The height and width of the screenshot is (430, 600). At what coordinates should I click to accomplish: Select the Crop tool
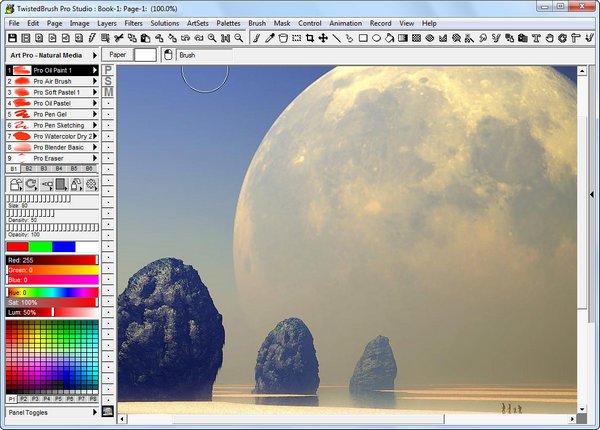click(310, 38)
